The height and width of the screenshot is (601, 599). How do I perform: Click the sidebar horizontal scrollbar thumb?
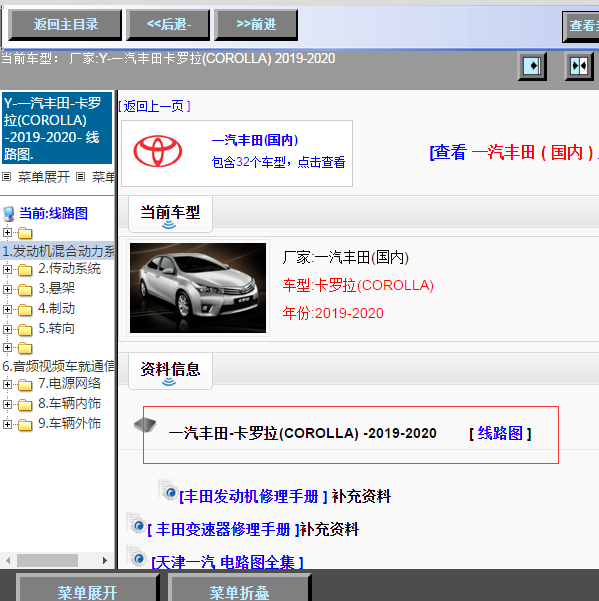click(x=48, y=560)
